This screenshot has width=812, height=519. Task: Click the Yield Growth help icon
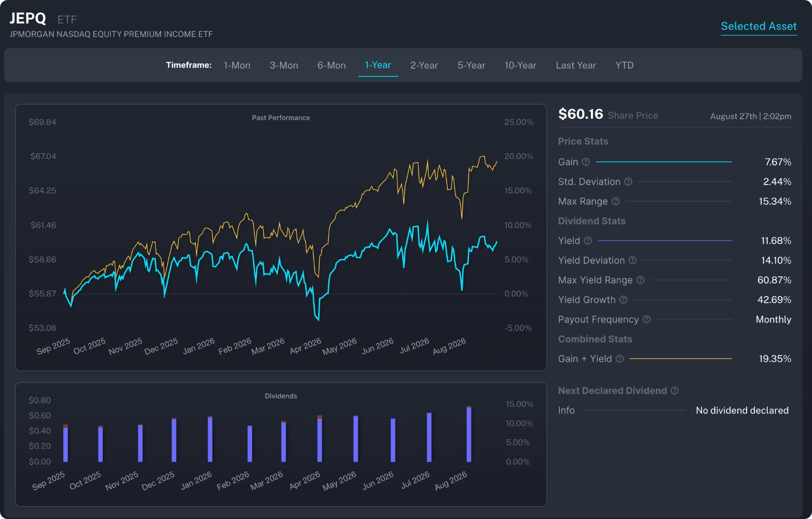623,300
